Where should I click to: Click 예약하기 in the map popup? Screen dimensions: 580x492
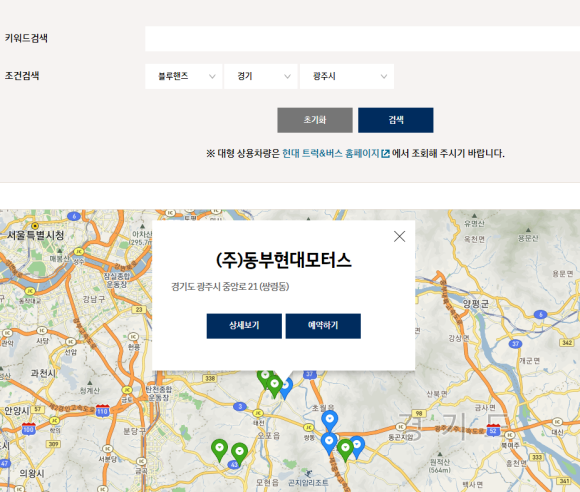323,326
